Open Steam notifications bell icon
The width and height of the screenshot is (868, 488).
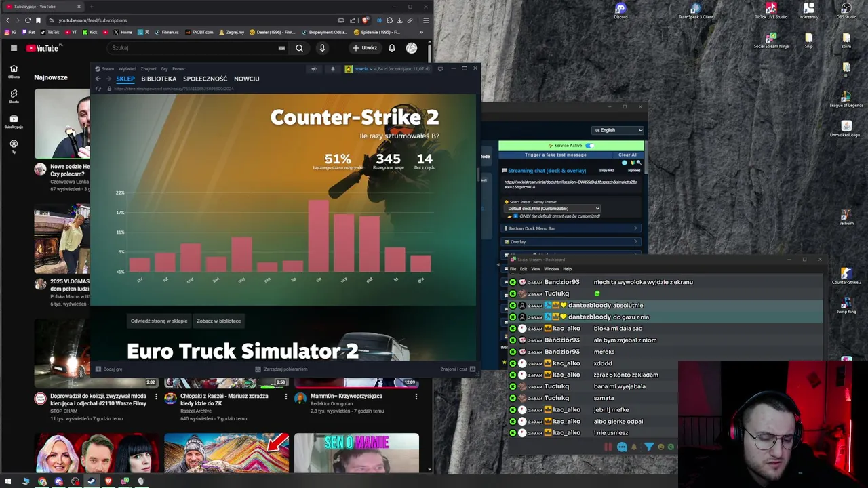pyautogui.click(x=332, y=68)
